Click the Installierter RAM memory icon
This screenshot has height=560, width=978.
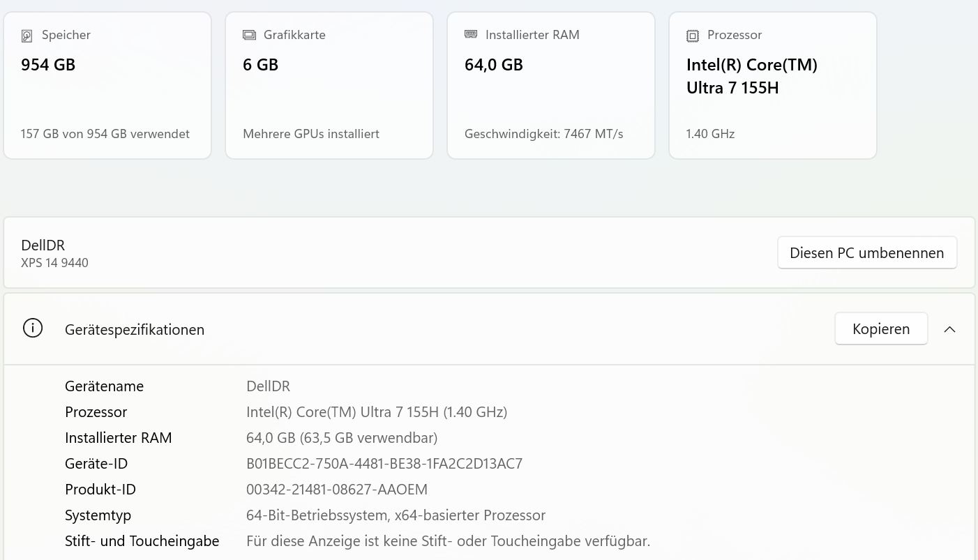[471, 34]
